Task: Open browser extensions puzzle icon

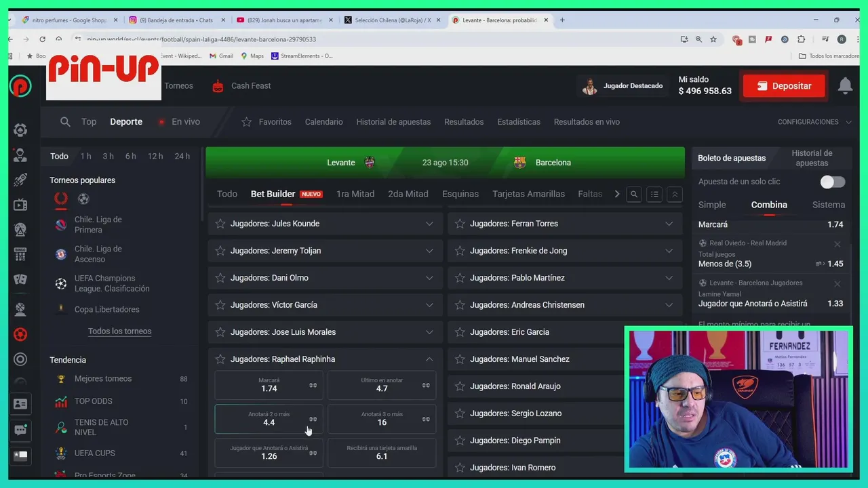Action: tap(801, 39)
